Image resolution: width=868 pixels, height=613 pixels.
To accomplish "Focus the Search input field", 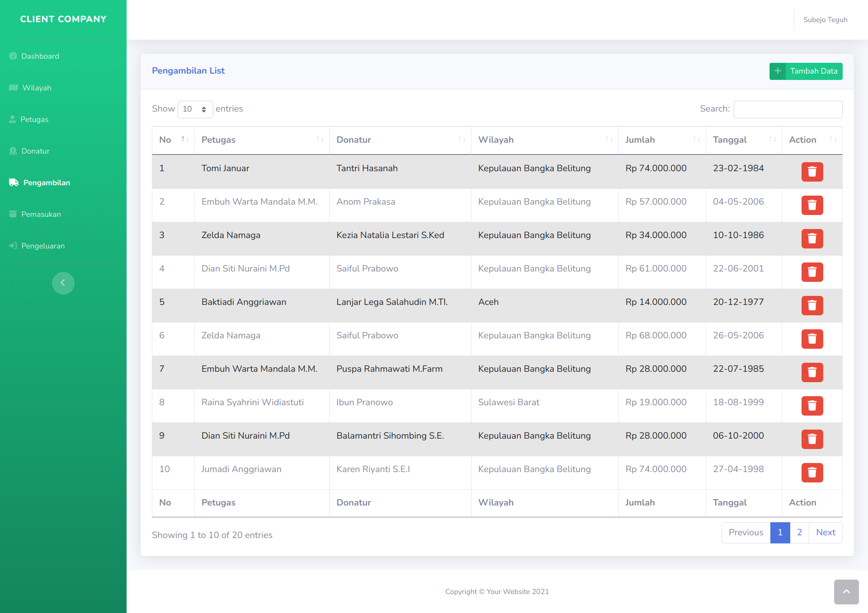I will pyautogui.click(x=788, y=109).
